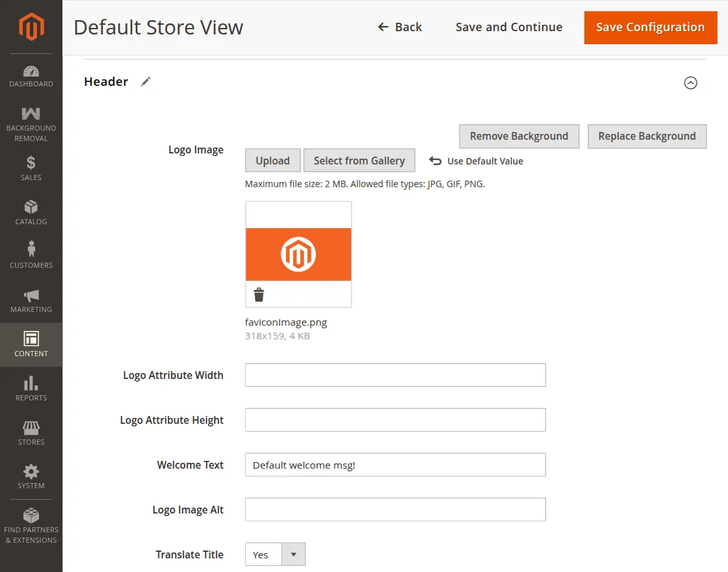Open the Dashboard from the sidebar
Image resolution: width=728 pixels, height=572 pixels.
[x=31, y=73]
